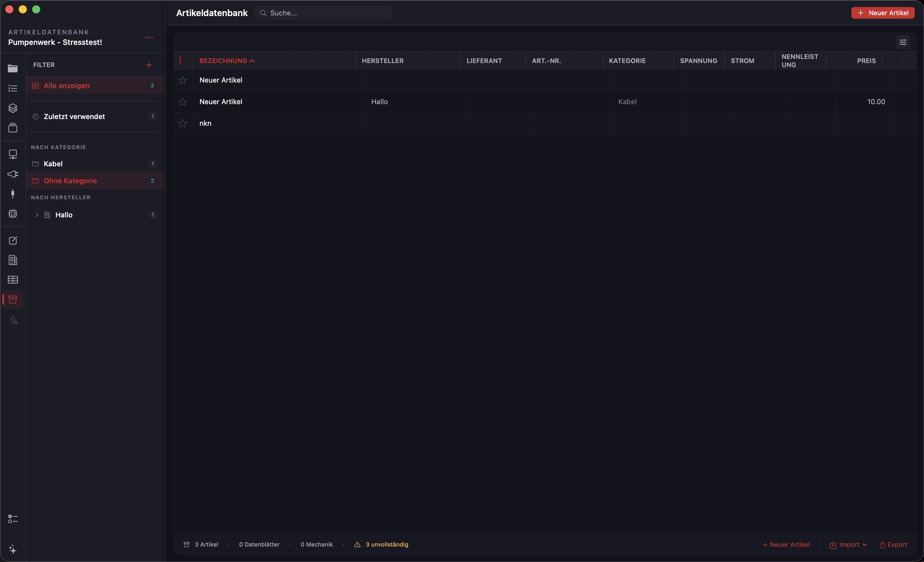The height and width of the screenshot is (562, 924).
Task: Click Neuer Artikel link in bottom bar
Action: (x=786, y=544)
